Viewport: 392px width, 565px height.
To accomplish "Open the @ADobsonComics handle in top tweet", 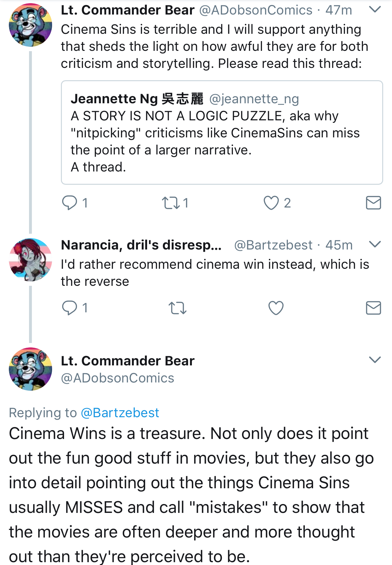I will coord(256,10).
